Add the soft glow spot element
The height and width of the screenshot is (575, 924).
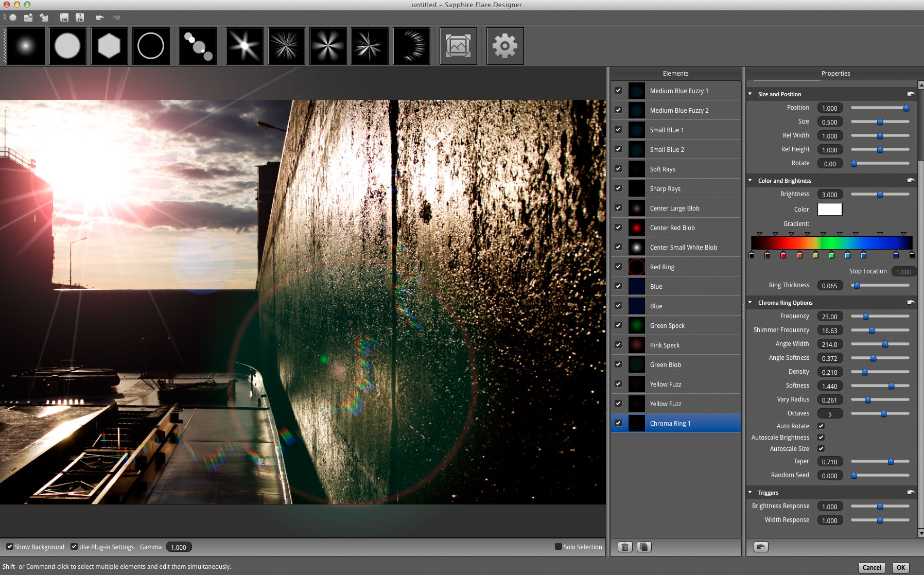[26, 46]
